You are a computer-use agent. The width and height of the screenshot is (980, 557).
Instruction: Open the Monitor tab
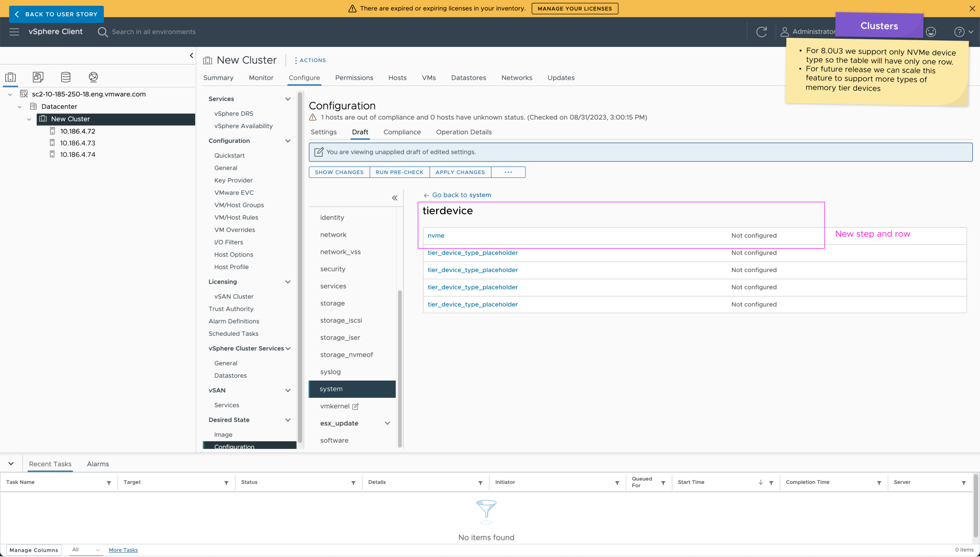click(261, 77)
